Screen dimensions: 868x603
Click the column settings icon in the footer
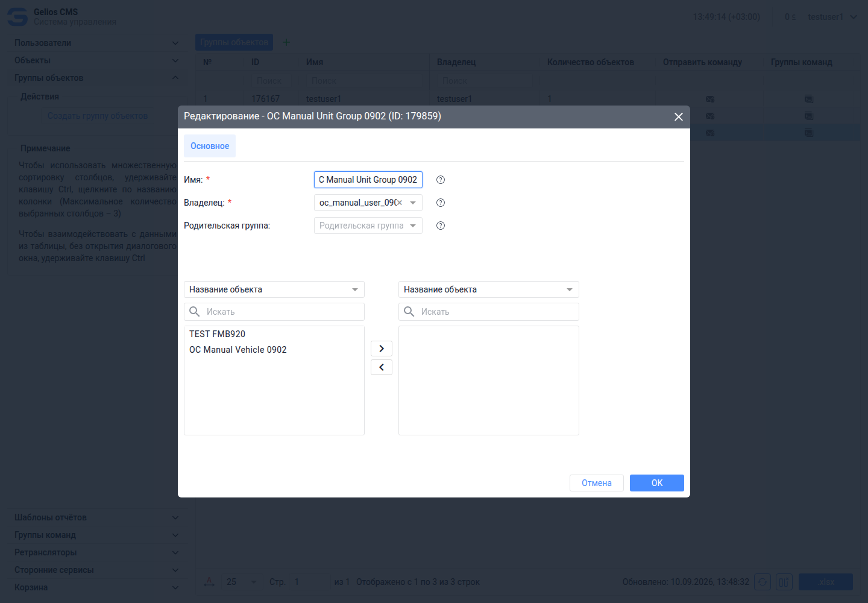784,582
